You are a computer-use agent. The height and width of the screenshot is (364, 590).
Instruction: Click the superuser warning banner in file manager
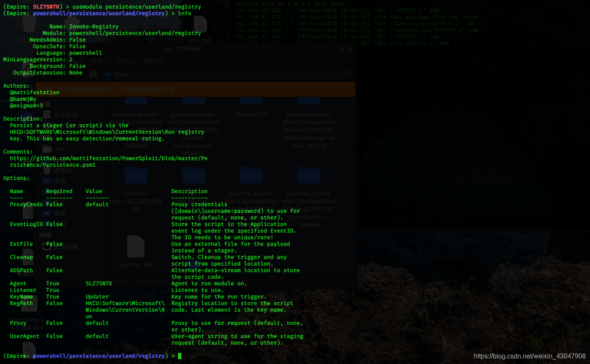[195, 89]
